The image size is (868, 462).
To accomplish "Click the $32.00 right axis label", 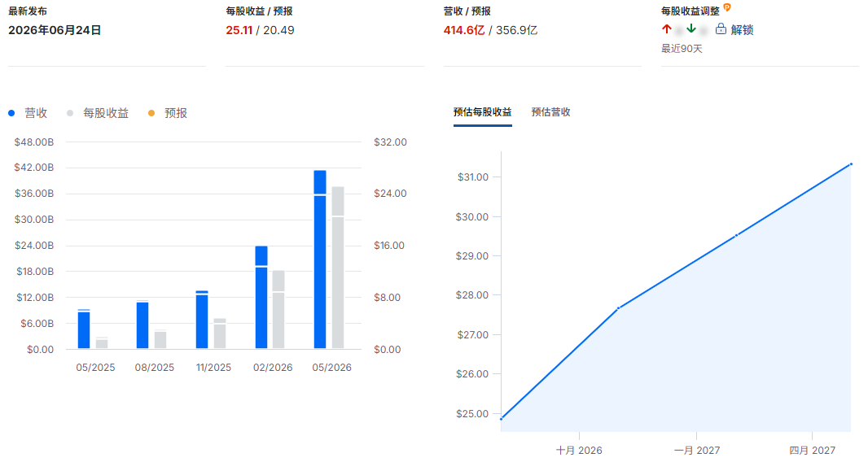I will 390,143.
